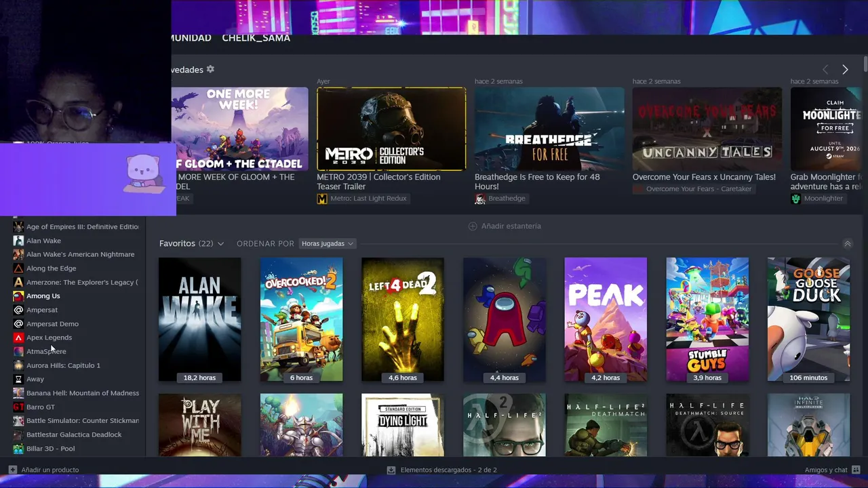Click the Moonlighter source icon under the news card
Image resolution: width=868 pixels, height=488 pixels.
pos(795,199)
